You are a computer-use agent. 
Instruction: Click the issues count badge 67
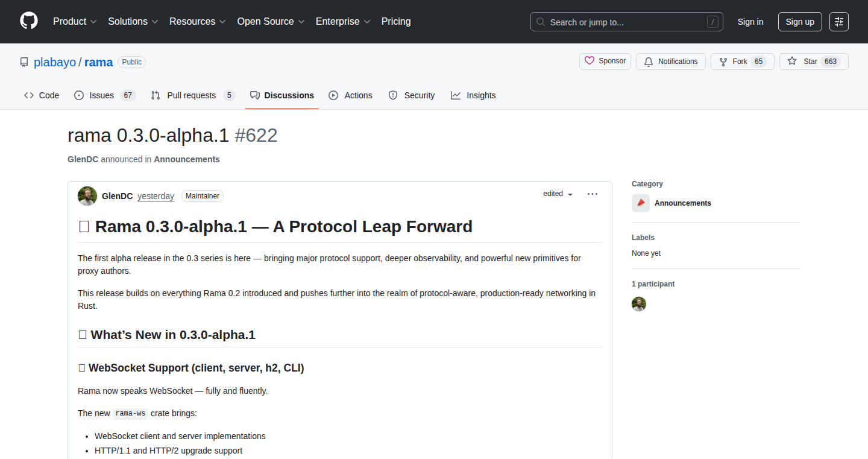click(127, 95)
